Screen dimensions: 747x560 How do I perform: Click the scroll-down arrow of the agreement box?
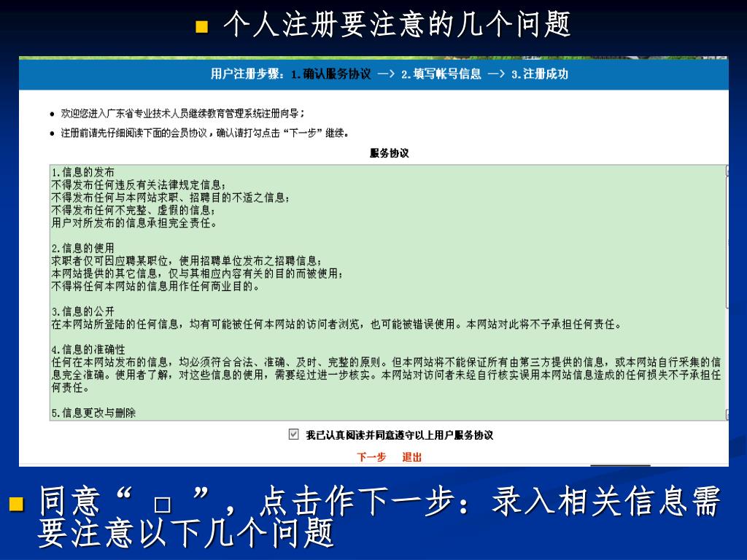(727, 415)
